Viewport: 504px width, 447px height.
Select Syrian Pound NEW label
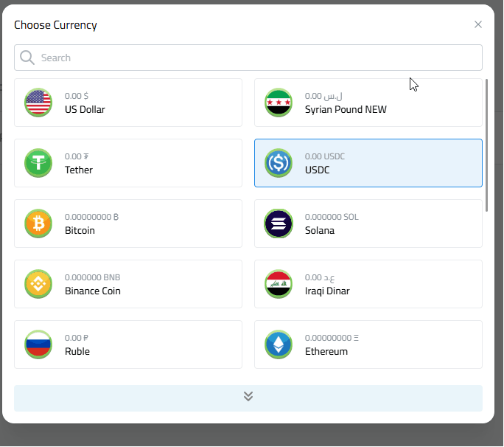(346, 109)
